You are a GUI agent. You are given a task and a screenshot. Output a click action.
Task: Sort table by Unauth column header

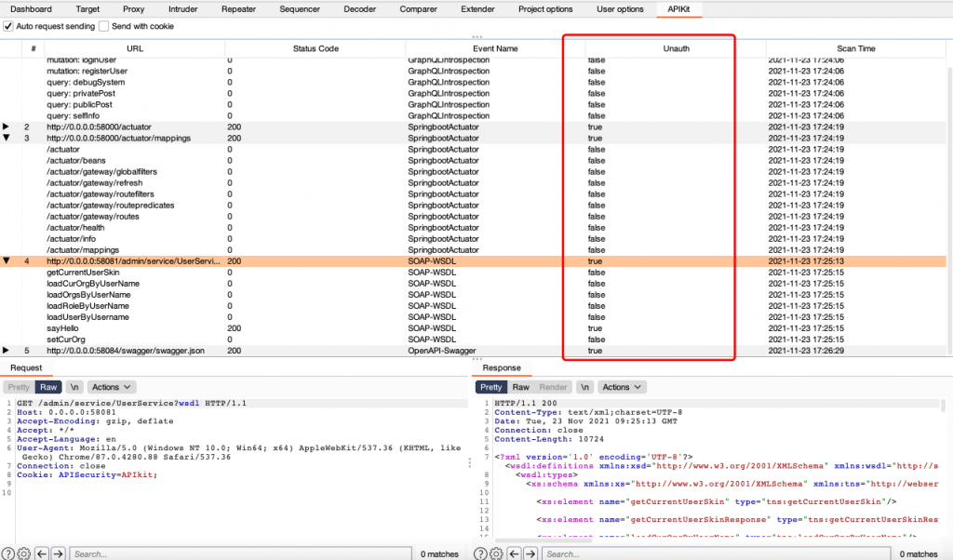coord(675,47)
